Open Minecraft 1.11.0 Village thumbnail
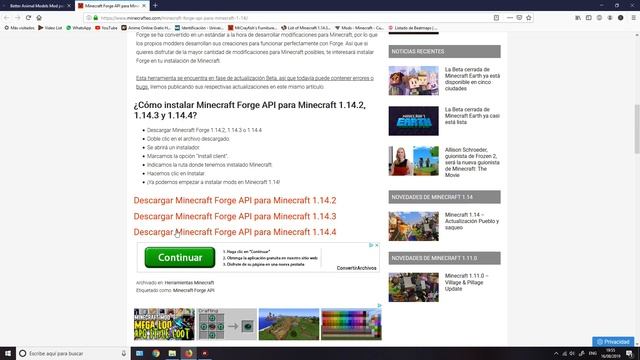This screenshot has width=640, height=360. coord(413,287)
